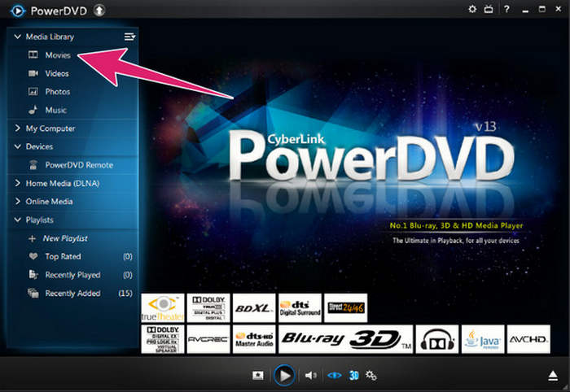This screenshot has height=392, width=570.
Task: Switch to TV mode icon
Action: click(x=489, y=9)
